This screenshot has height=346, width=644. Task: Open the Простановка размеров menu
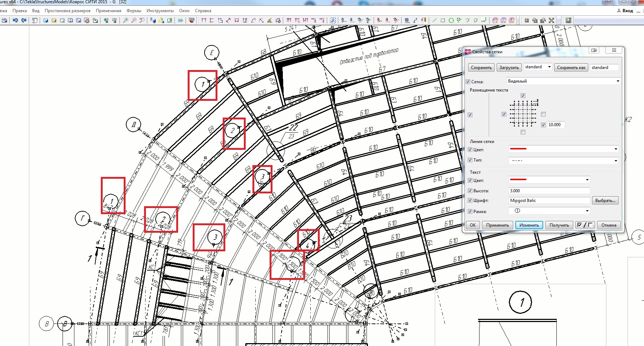67,11
